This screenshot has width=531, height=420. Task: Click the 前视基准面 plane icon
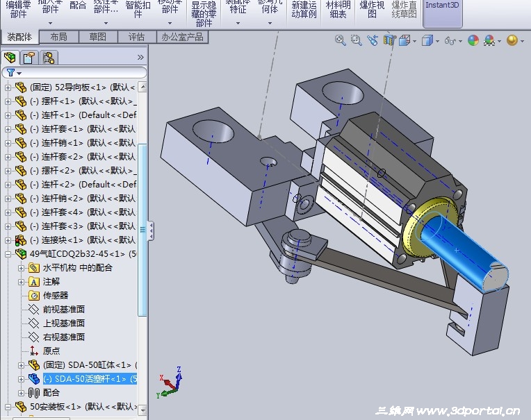[x=33, y=309]
